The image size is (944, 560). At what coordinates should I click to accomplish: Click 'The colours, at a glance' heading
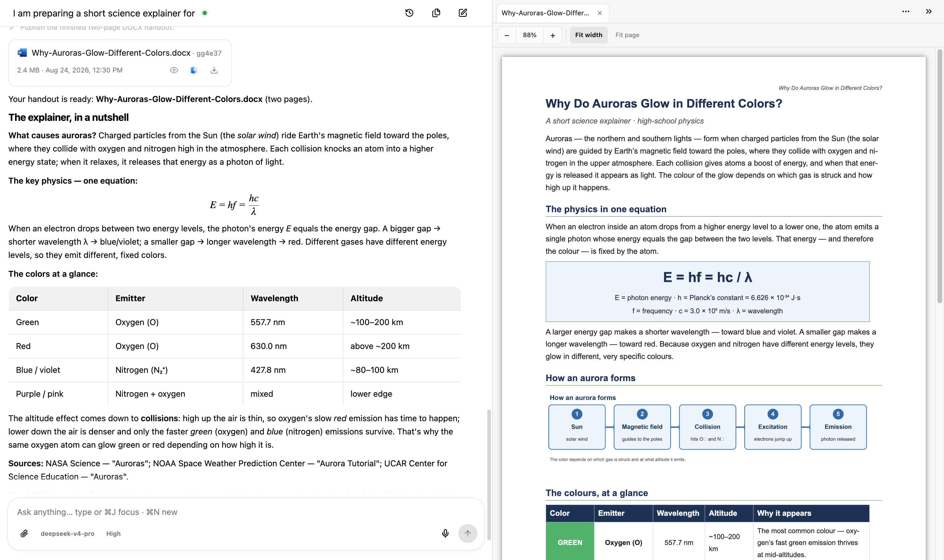(596, 493)
